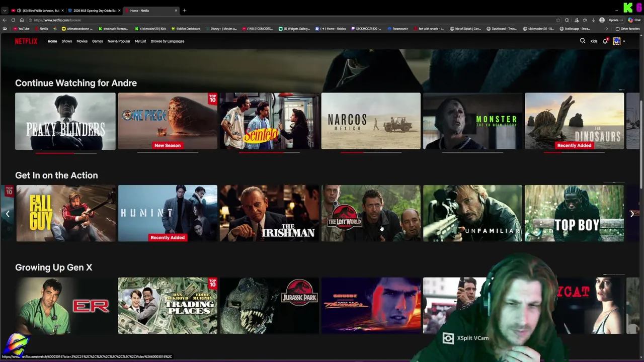Close the Home - Netflix tab

(176, 10)
